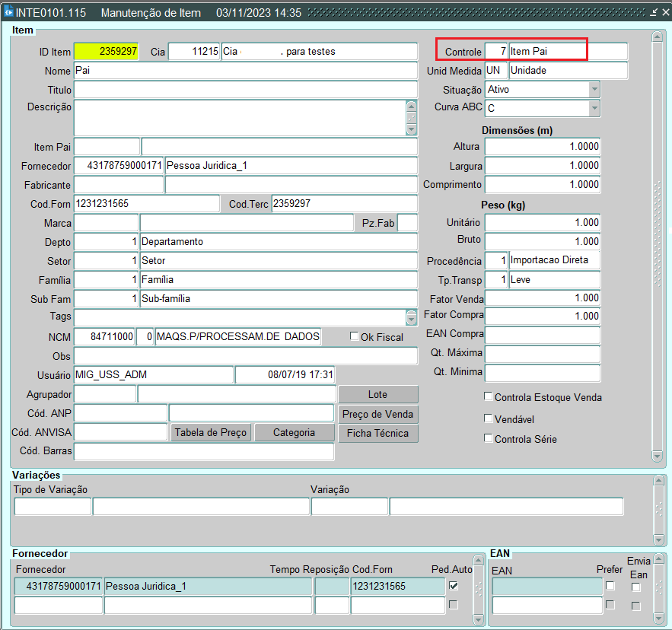Click the Nome input field

(x=245, y=71)
